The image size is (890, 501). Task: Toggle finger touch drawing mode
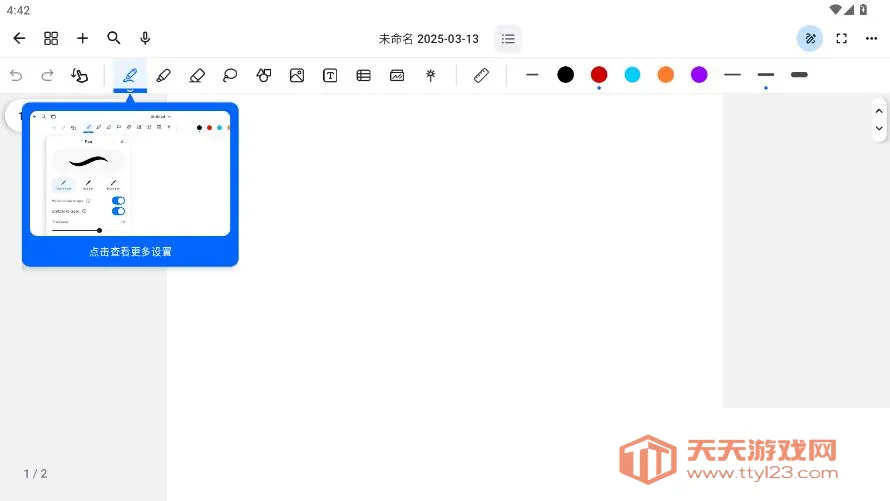coord(79,75)
